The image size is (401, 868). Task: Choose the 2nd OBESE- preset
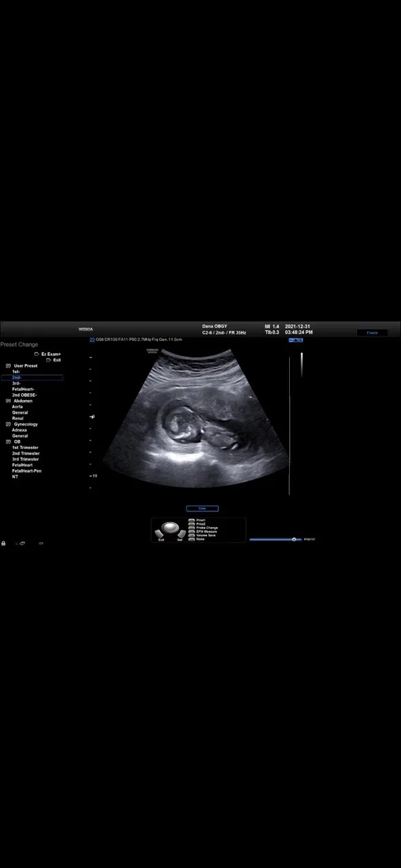tap(24, 395)
